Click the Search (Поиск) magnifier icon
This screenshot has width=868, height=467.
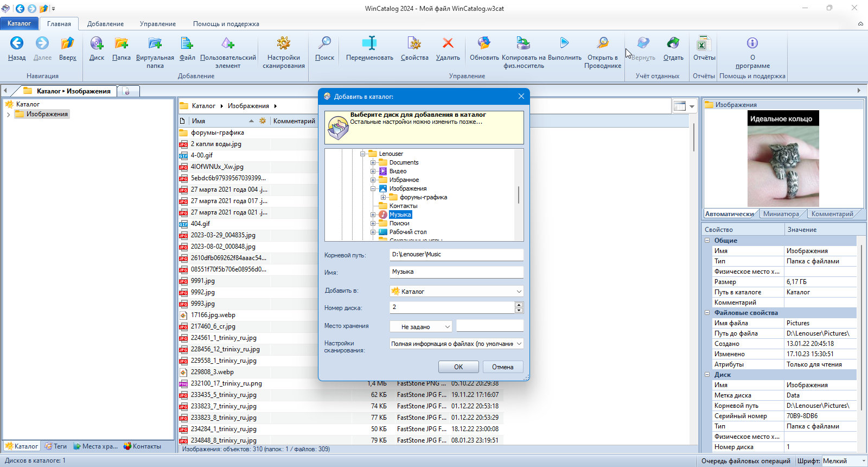click(x=324, y=43)
